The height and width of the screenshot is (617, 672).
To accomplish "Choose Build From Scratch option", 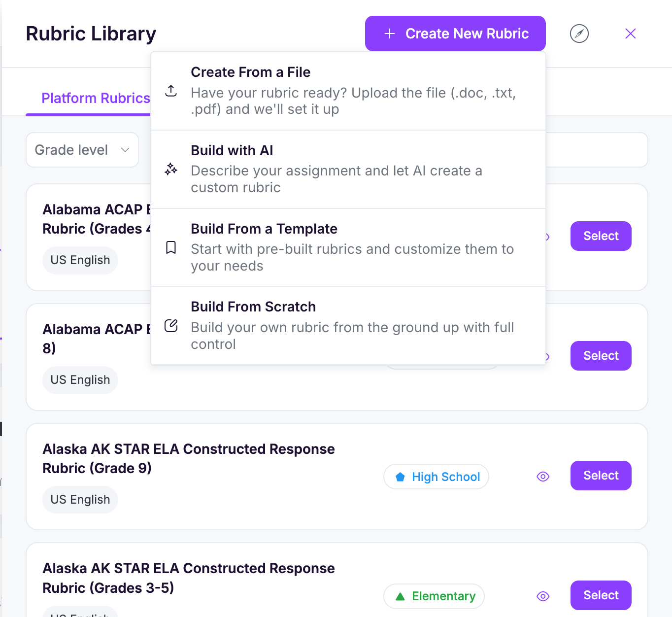I will click(348, 326).
